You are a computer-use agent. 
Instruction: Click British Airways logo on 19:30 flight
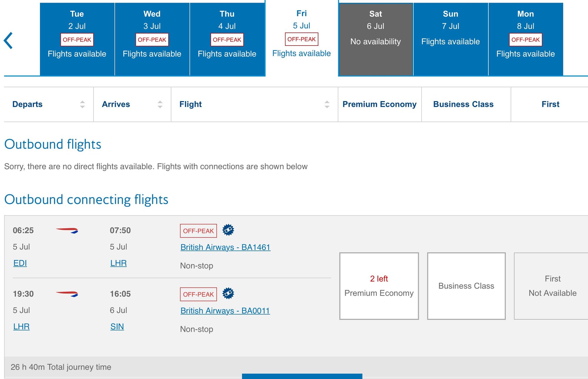click(x=67, y=294)
